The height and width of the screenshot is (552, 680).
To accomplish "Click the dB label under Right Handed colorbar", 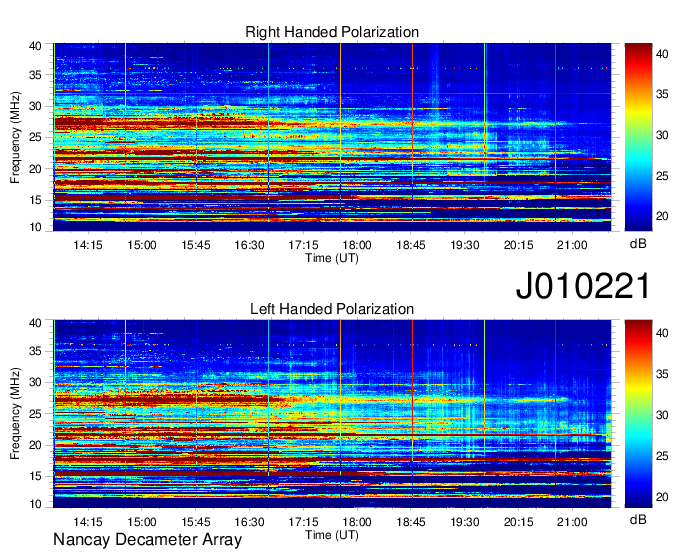I will [638, 244].
